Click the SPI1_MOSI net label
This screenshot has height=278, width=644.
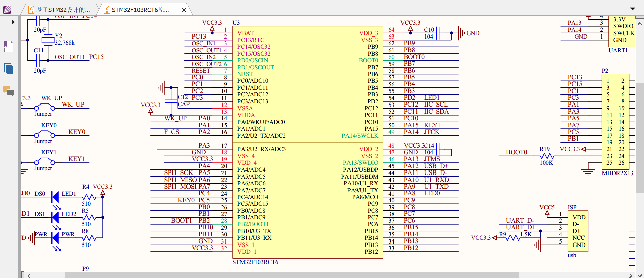[x=180, y=187]
